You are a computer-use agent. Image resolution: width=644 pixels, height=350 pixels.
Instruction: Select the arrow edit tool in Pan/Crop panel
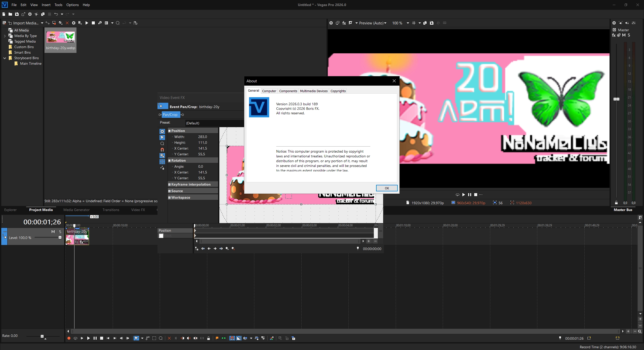point(162,137)
